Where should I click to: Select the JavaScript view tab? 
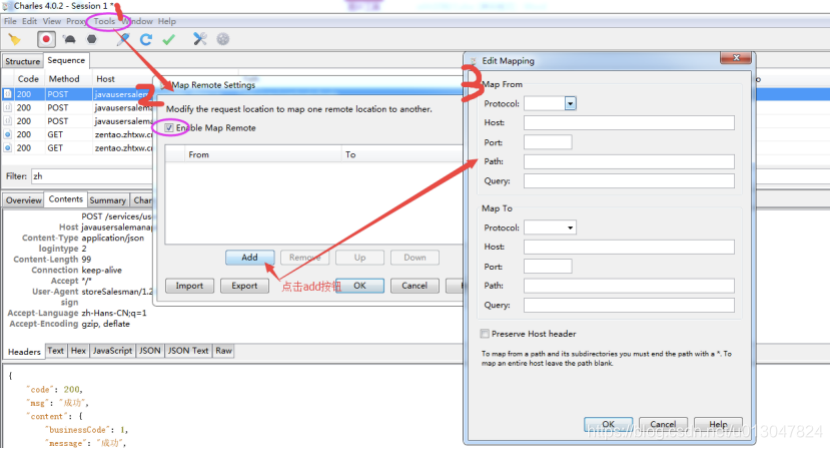point(112,351)
